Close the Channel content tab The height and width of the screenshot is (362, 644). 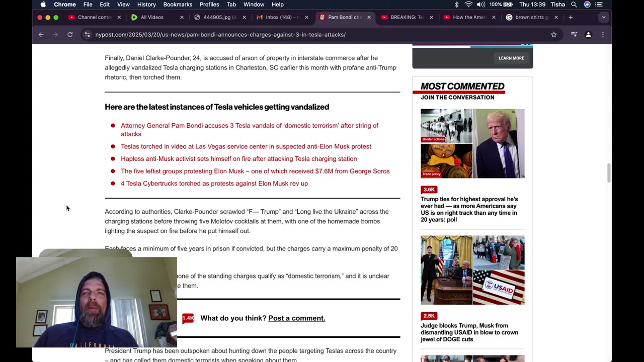119,17
